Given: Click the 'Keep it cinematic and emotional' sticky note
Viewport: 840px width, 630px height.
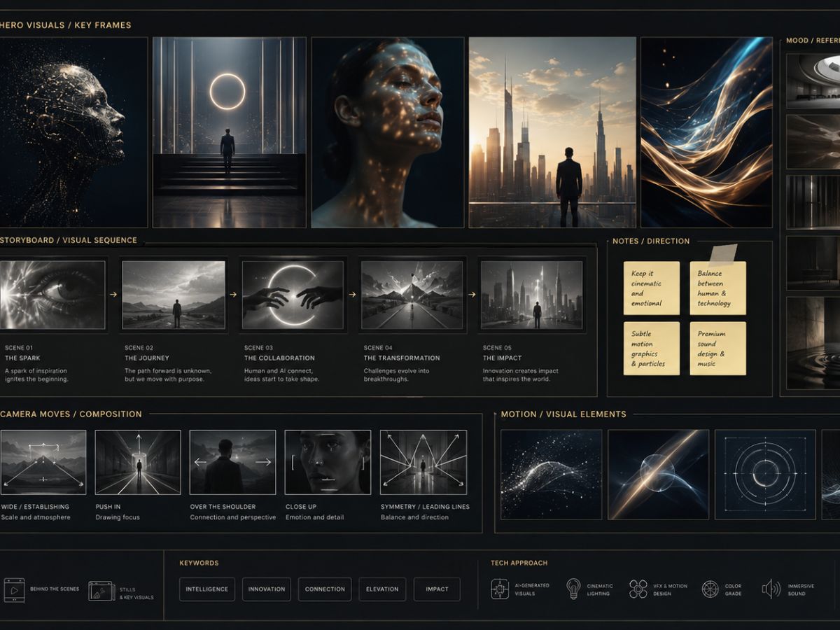Looking at the screenshot, I should tap(652, 288).
